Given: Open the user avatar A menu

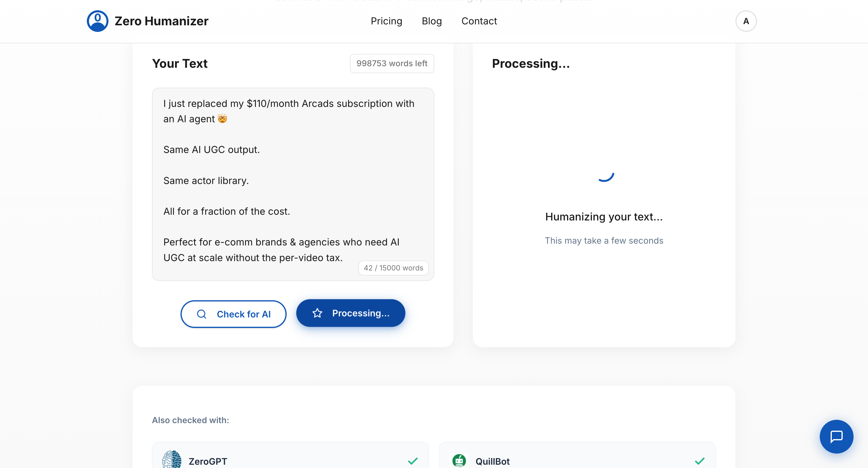Looking at the screenshot, I should [x=746, y=21].
